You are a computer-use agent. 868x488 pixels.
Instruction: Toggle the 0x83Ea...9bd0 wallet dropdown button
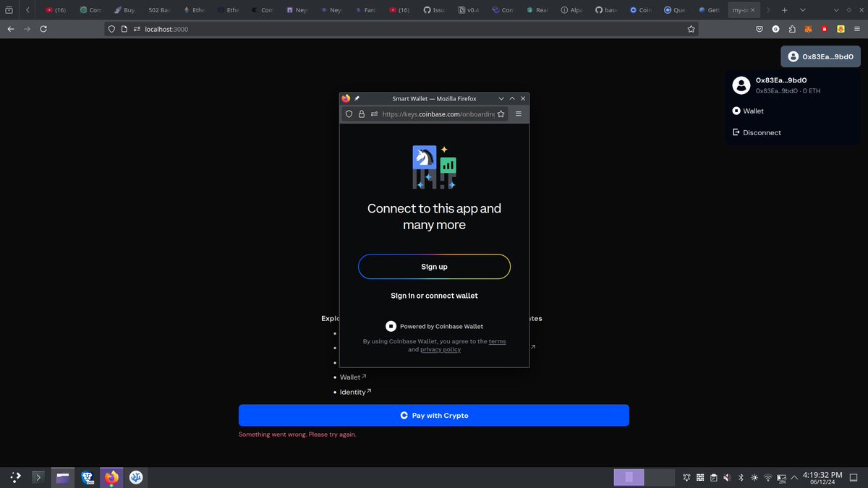[x=820, y=56]
